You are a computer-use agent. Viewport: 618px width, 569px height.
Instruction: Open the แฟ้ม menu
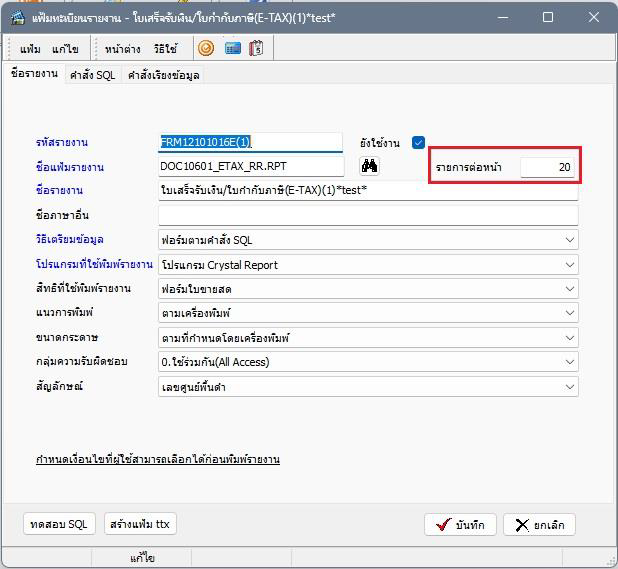coord(30,48)
